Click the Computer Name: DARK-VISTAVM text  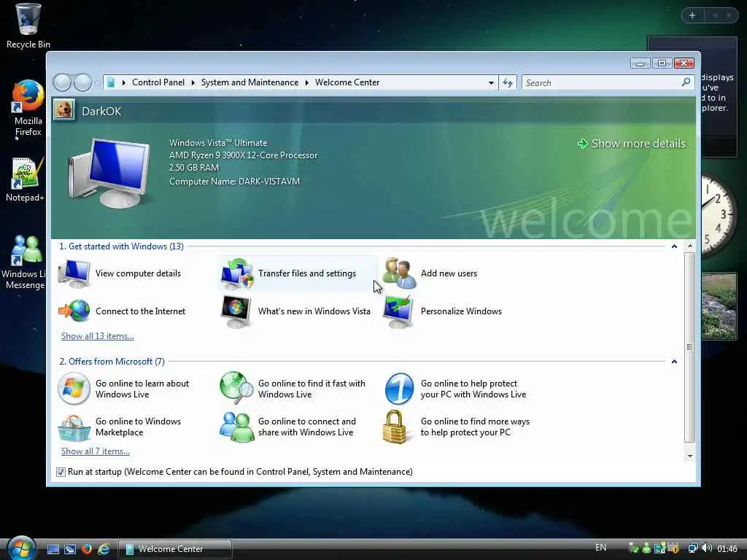coord(234,182)
